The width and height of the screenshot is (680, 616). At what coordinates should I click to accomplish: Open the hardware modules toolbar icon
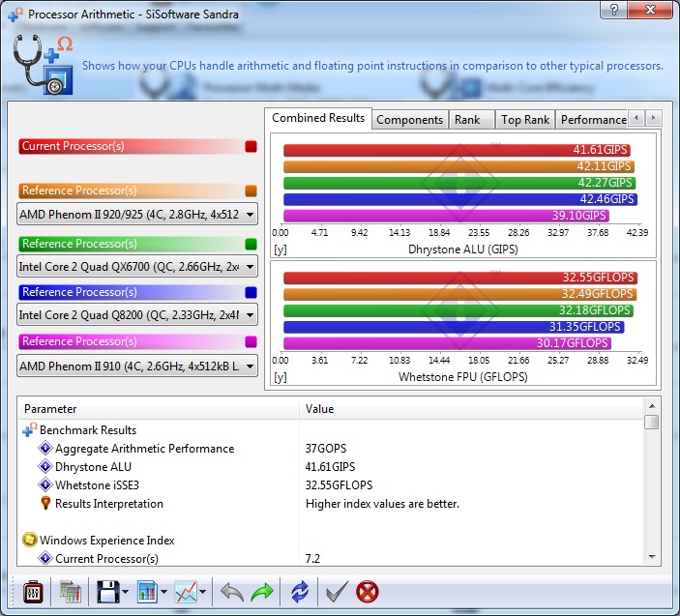tap(71, 592)
